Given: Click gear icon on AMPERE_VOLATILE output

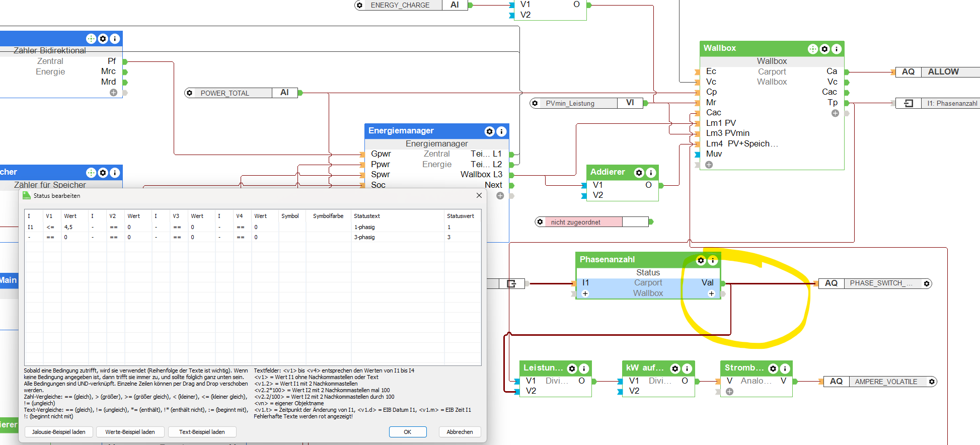Looking at the screenshot, I should (932, 382).
